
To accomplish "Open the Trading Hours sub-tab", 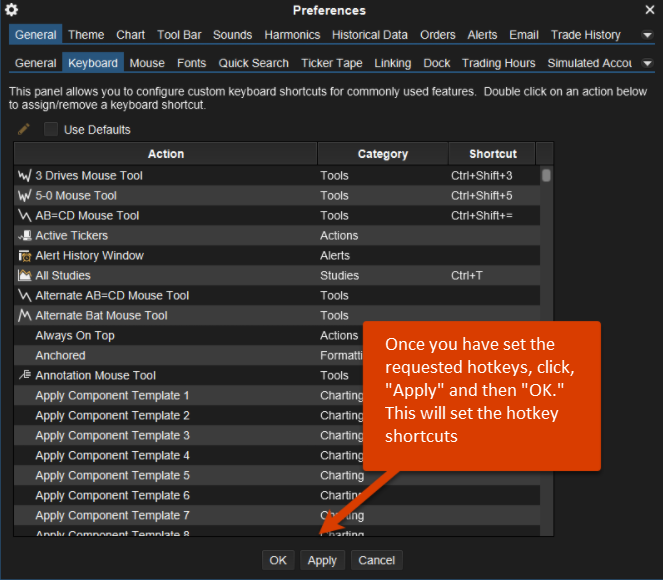I will click(499, 63).
